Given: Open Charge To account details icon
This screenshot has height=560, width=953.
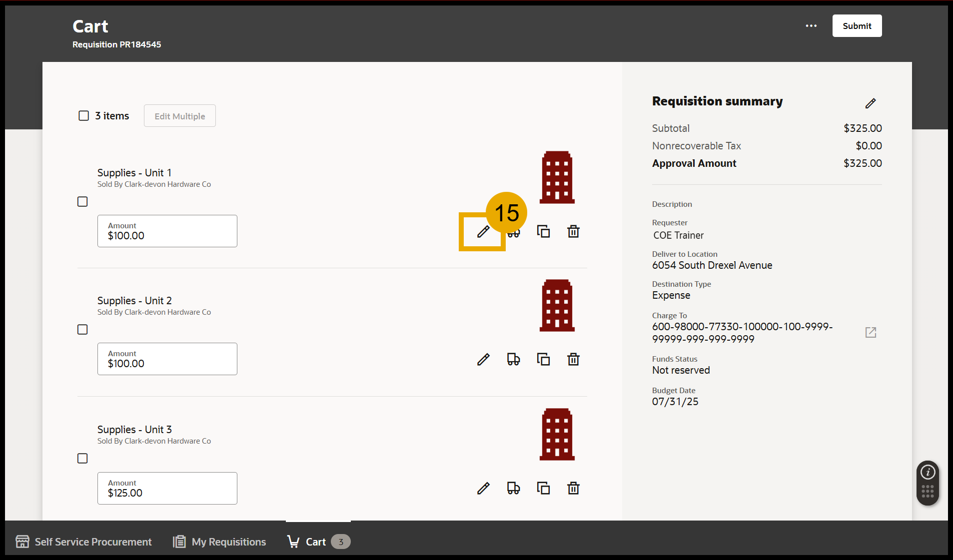Looking at the screenshot, I should [x=871, y=333].
